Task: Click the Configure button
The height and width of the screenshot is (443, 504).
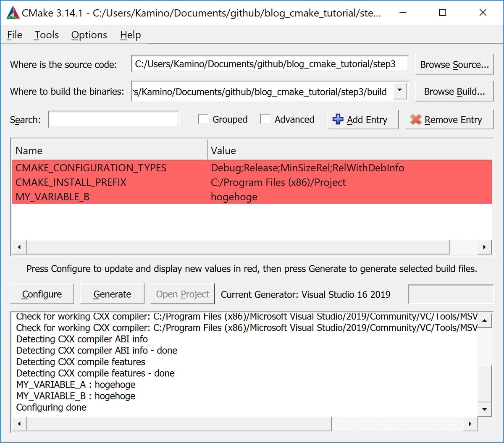Action: pyautogui.click(x=42, y=294)
